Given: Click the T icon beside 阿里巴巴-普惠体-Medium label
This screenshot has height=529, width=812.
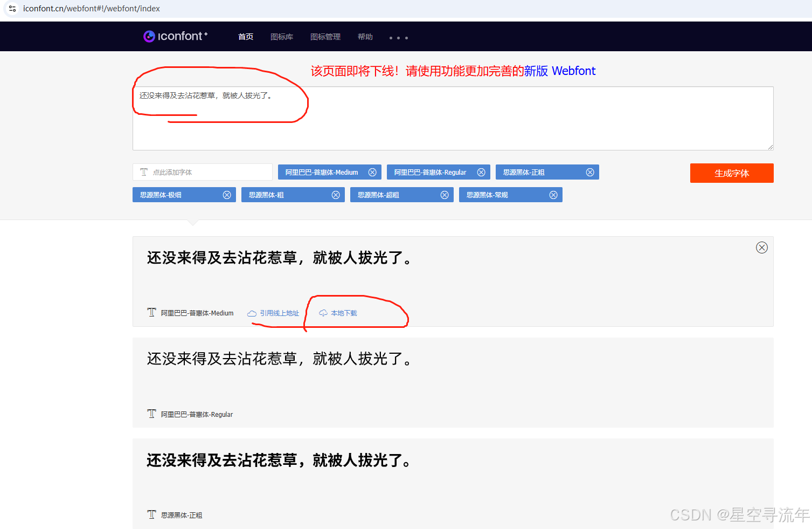Looking at the screenshot, I should [x=151, y=312].
